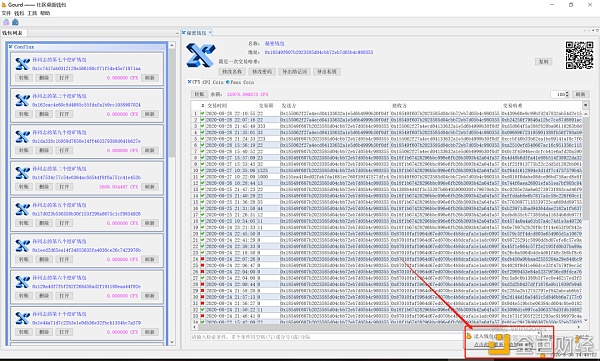Screen dimensions: 600x361
Task: Click the green check icon in transaction row 1
Action: click(202, 113)
